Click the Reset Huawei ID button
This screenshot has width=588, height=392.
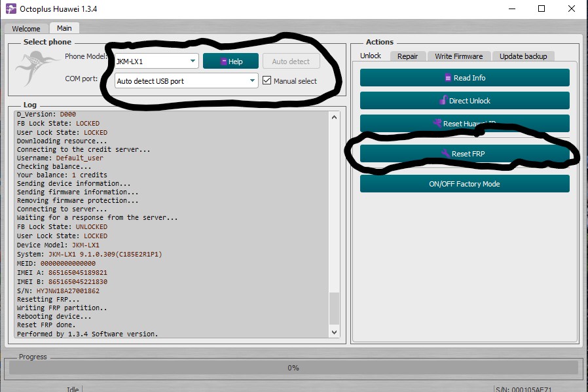click(x=465, y=123)
